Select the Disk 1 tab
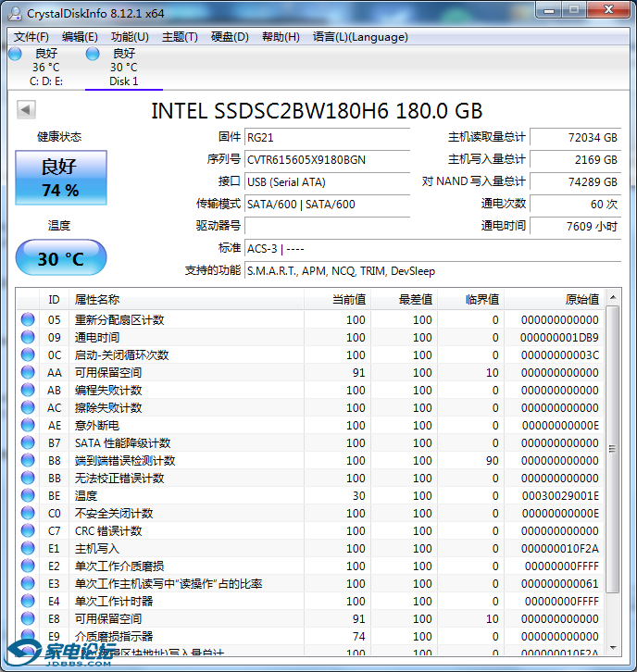This screenshot has width=637, height=672. pyautogui.click(x=124, y=68)
